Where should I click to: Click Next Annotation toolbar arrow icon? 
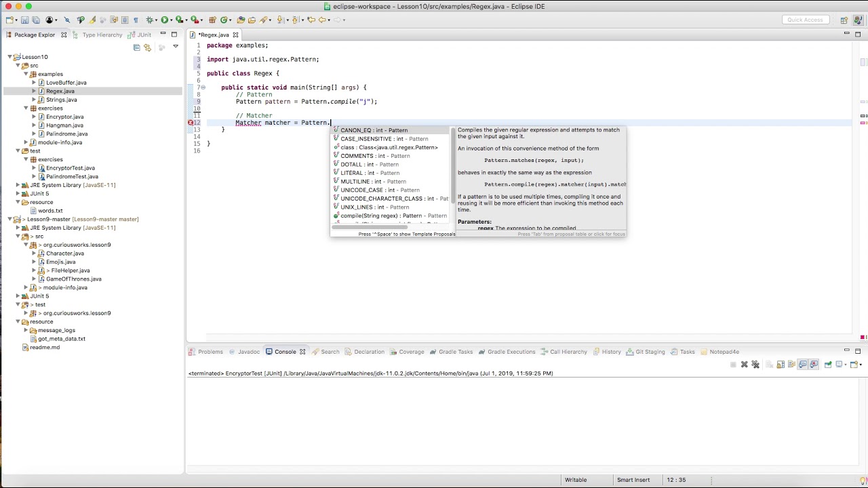click(x=279, y=20)
